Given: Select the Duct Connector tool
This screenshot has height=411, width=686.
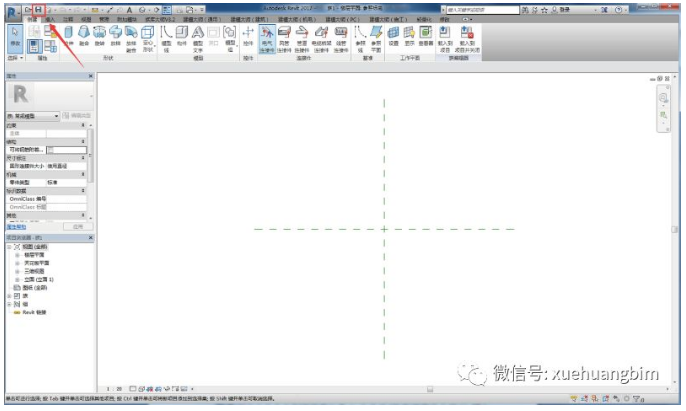Looking at the screenshot, I should (284, 39).
